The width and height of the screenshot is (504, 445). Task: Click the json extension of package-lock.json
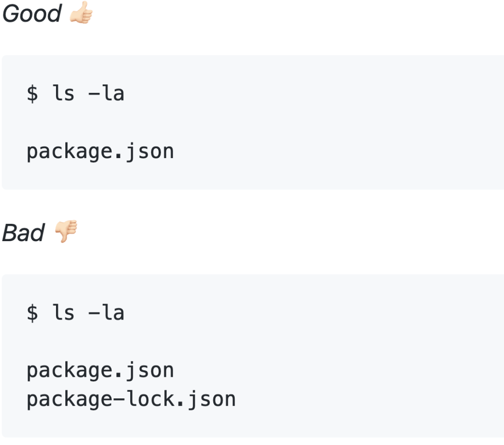pyautogui.click(x=211, y=400)
